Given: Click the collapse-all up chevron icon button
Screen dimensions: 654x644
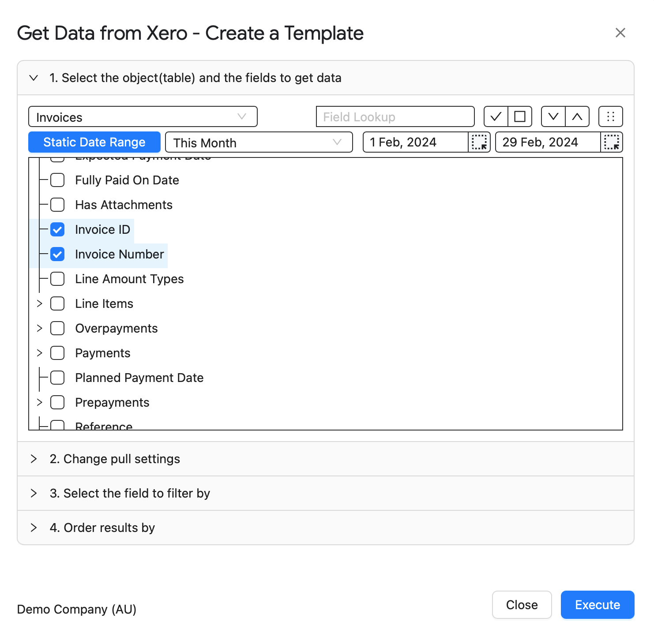Looking at the screenshot, I should [x=577, y=117].
